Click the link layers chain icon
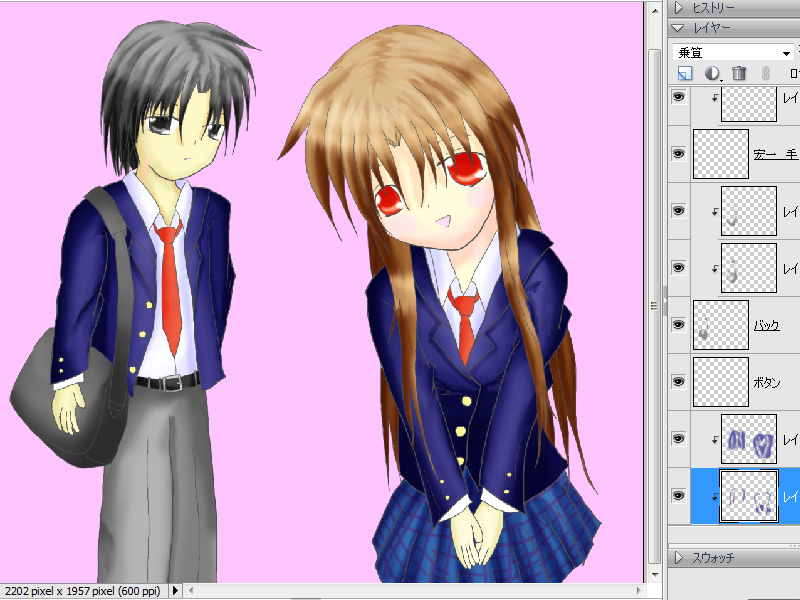Screen dimensions: 800x600 765,73
